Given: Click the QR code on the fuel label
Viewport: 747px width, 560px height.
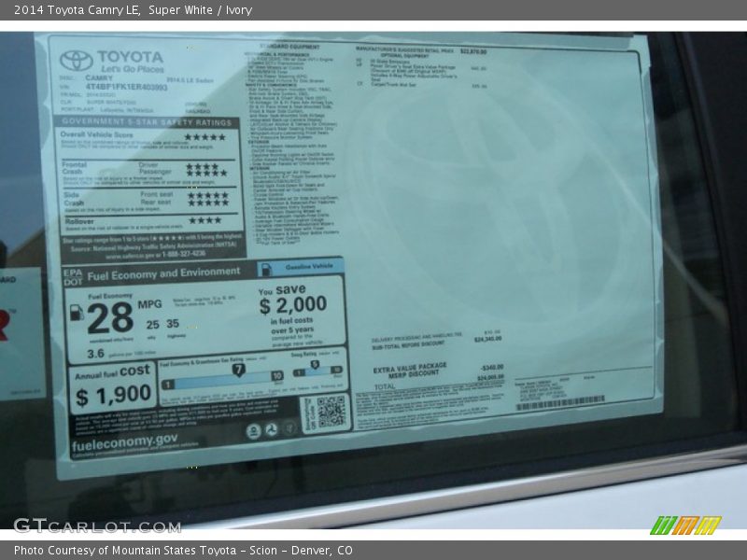Looking at the screenshot, I should click(331, 412).
